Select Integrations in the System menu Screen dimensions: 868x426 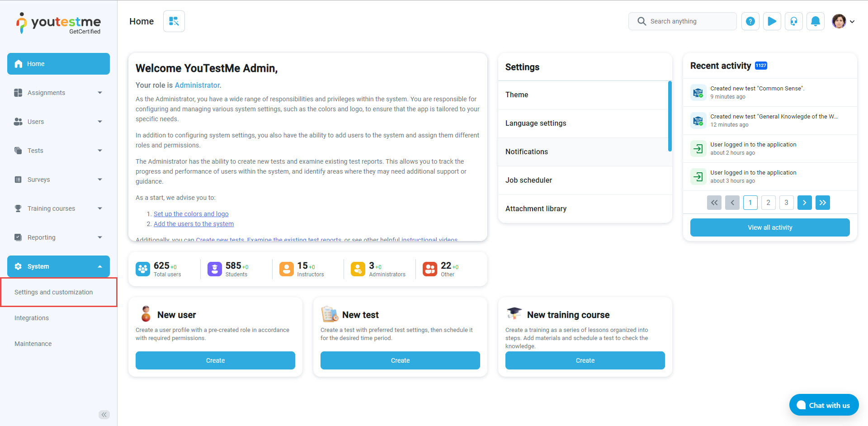32,318
